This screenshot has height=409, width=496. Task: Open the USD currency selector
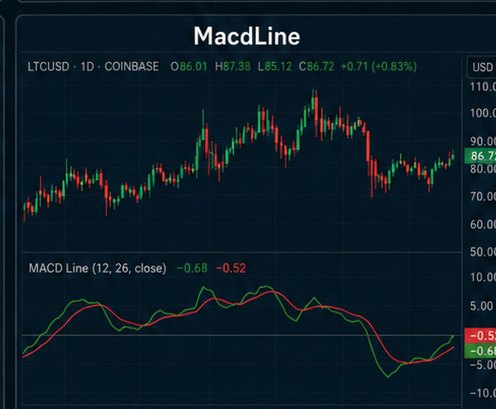482,67
